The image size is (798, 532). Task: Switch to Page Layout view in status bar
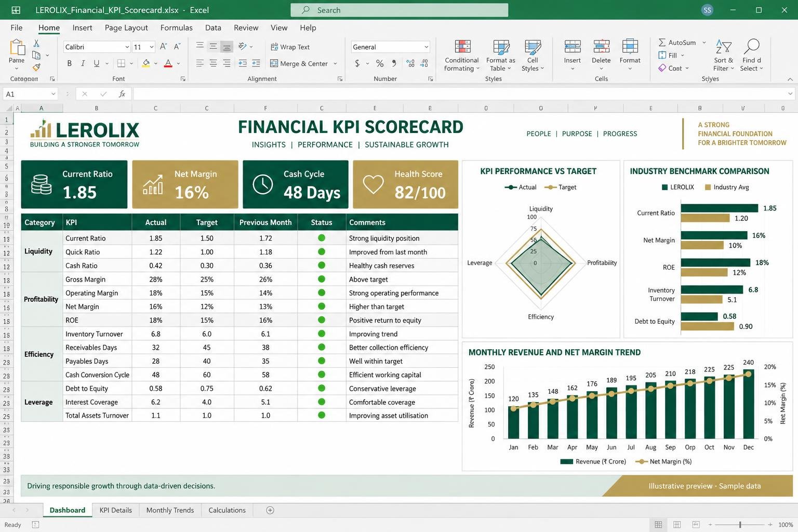coord(677,525)
